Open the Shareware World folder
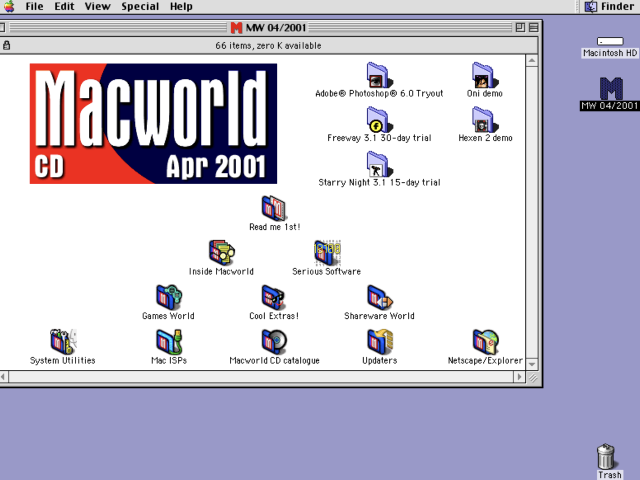640x480 pixels. (380, 297)
